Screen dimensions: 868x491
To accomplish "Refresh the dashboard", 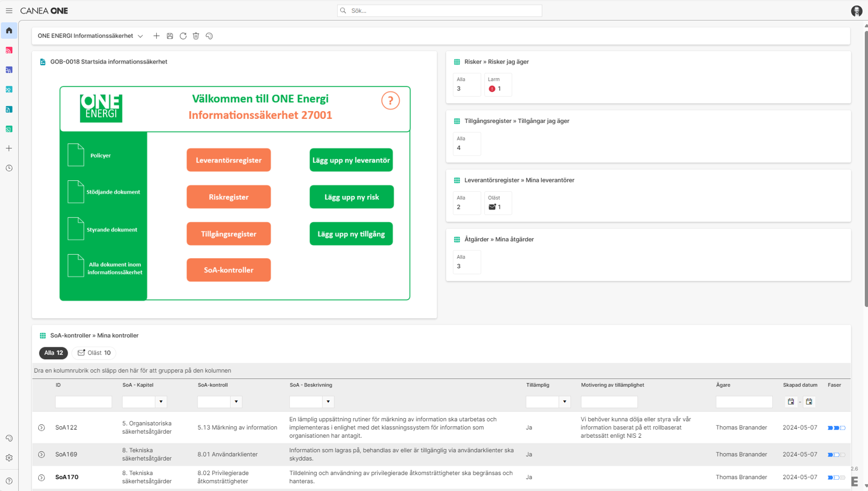I will (x=183, y=36).
